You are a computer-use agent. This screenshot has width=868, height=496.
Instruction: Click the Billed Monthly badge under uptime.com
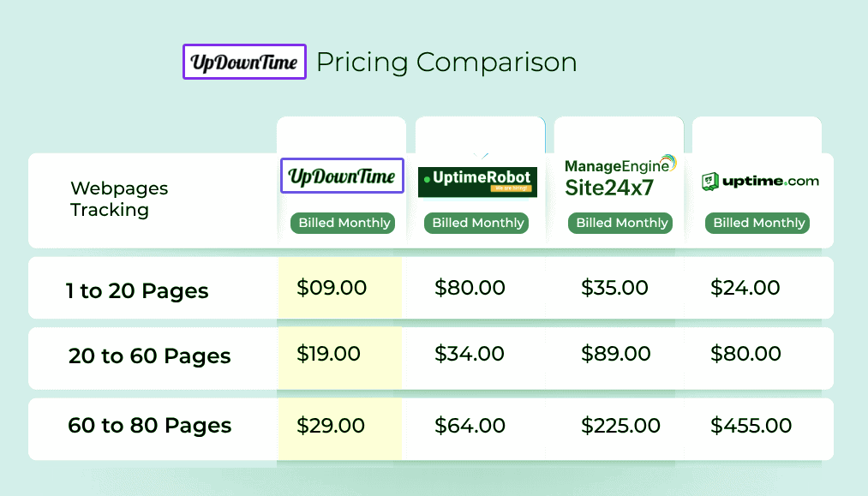759,223
